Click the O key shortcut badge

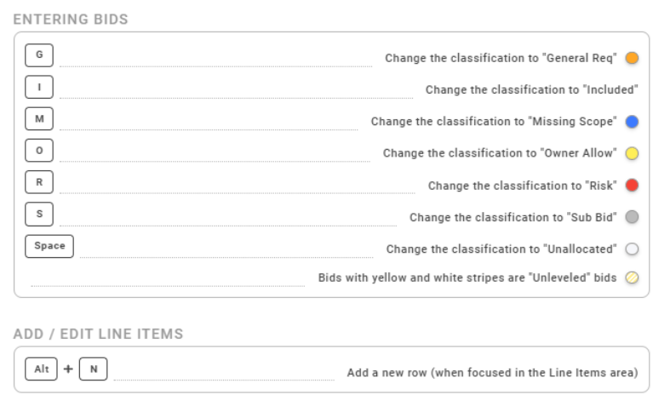tap(39, 150)
